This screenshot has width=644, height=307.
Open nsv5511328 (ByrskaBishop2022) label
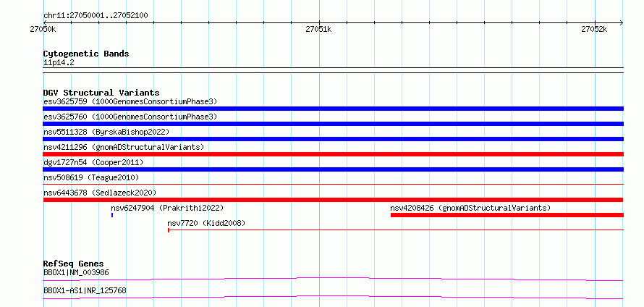pyautogui.click(x=106, y=132)
